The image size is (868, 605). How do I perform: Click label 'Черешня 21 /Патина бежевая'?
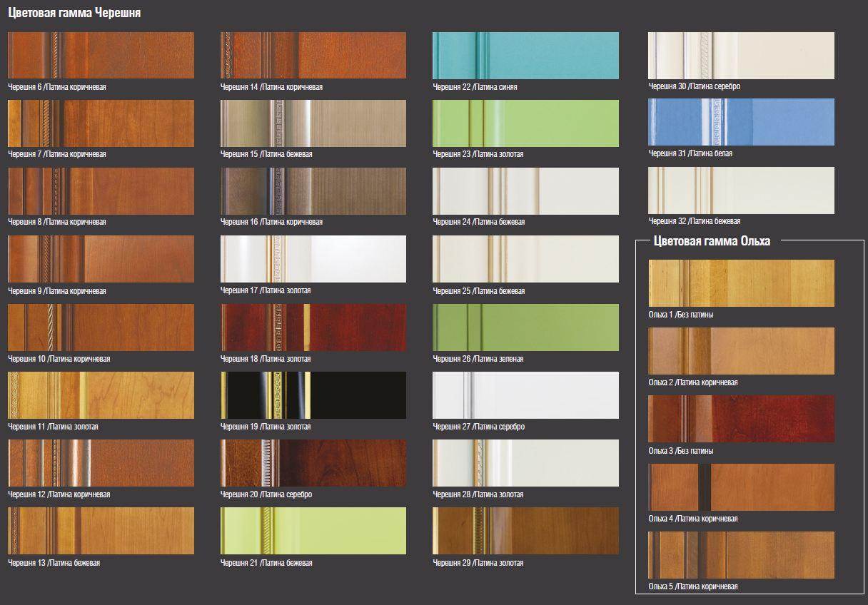(266, 563)
